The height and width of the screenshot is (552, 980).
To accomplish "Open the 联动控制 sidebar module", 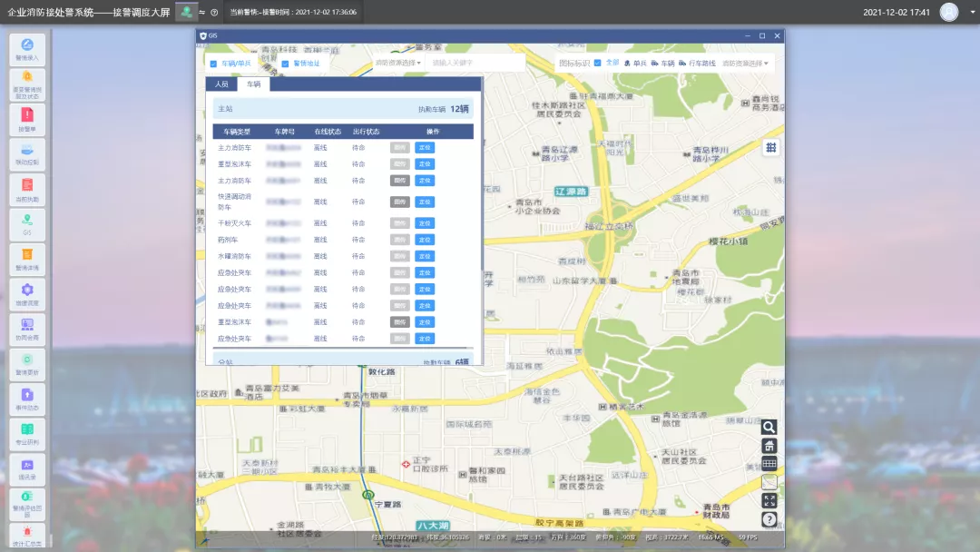I will tap(27, 154).
